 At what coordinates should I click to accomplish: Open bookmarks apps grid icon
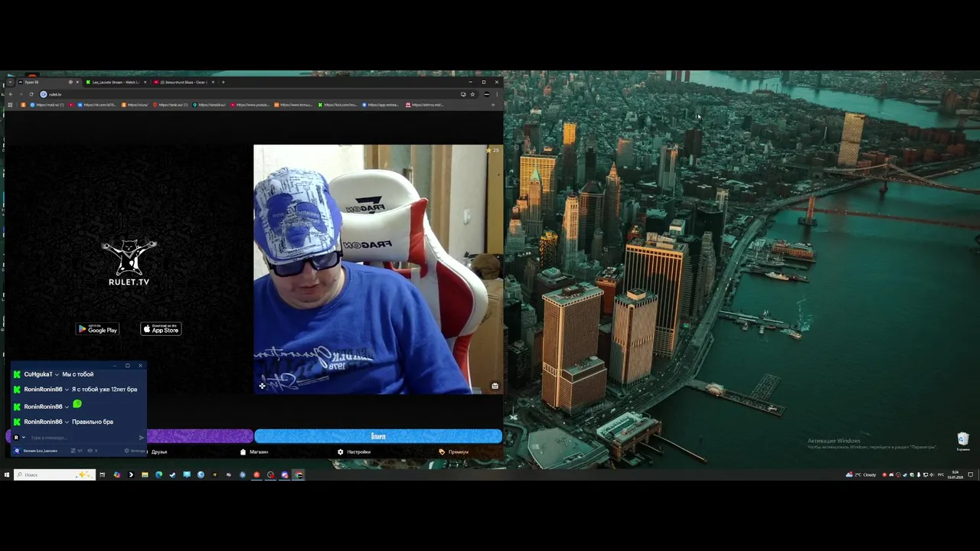coord(10,105)
